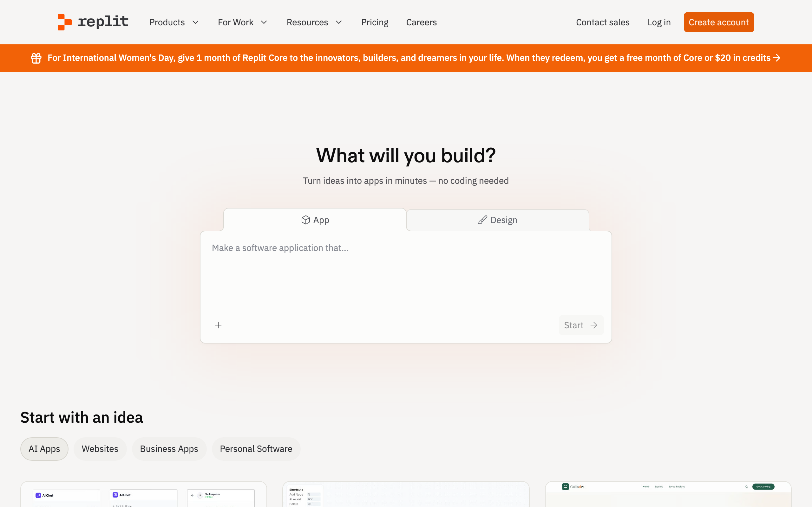Click the Replit logo icon
The height and width of the screenshot is (507, 812).
pos(65,22)
